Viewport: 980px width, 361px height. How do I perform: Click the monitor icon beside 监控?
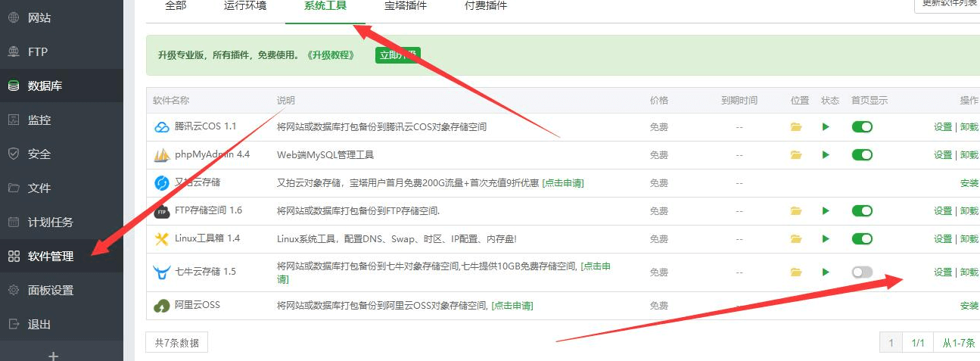pos(14,120)
